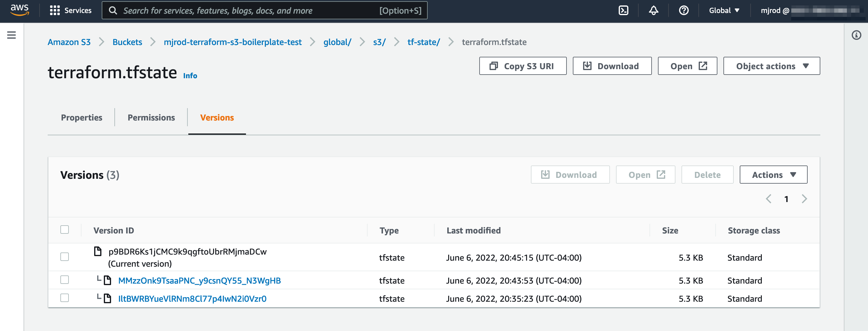Click the Copy S3 URI icon button
This screenshot has height=331, width=868.
click(x=523, y=66)
